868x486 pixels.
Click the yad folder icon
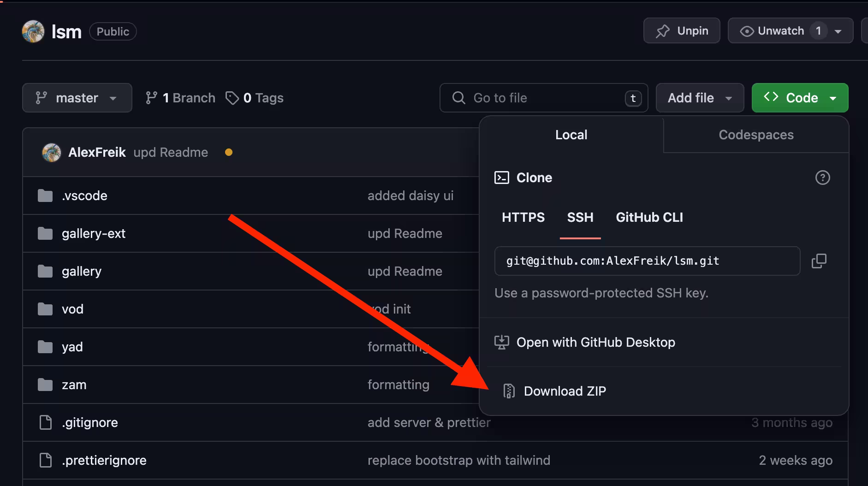pos(45,347)
